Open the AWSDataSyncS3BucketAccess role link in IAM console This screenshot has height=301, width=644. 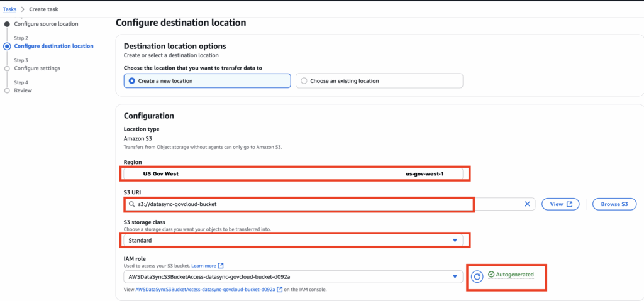(205, 289)
